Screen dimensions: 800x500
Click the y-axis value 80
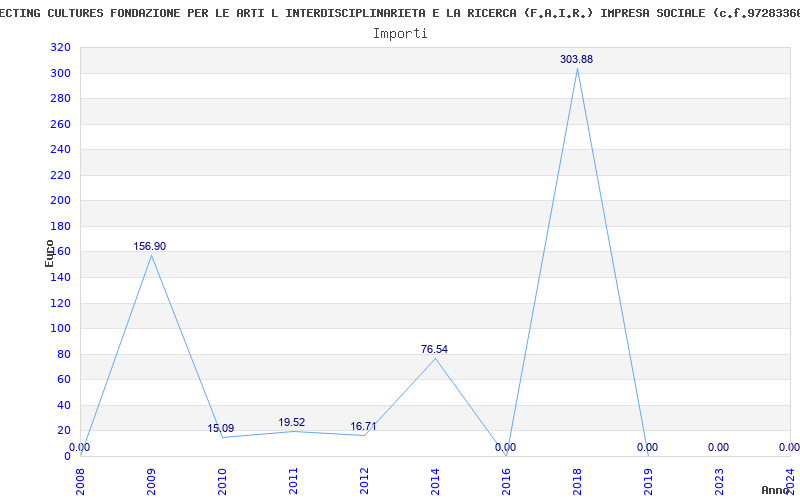click(x=64, y=355)
